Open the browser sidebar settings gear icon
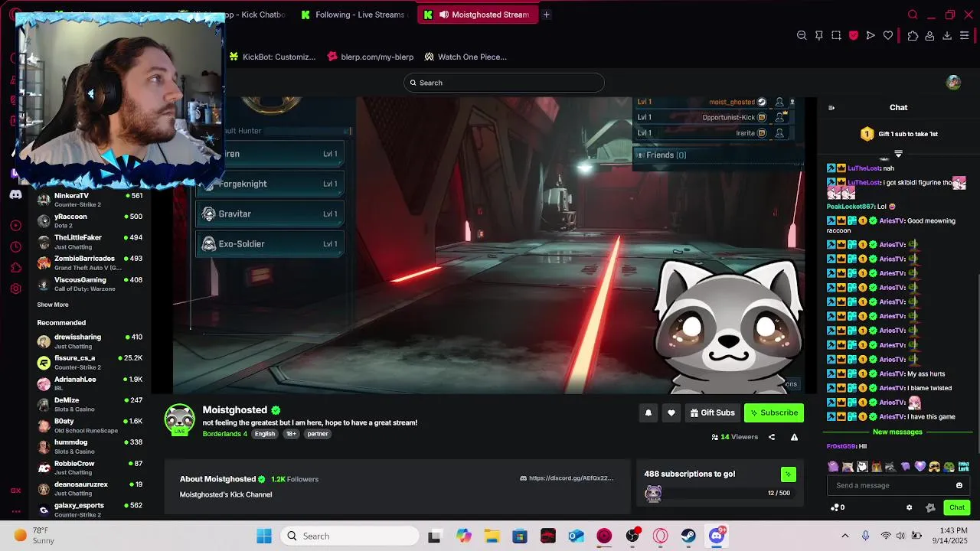 [15, 289]
